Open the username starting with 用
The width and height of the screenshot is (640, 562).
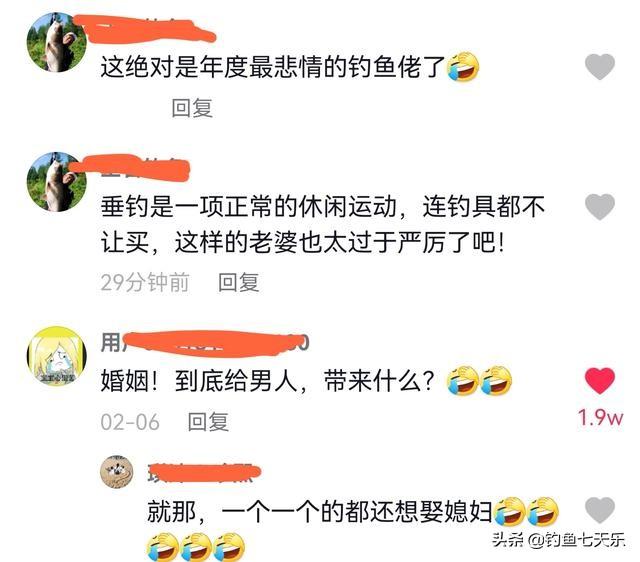[x=204, y=343]
